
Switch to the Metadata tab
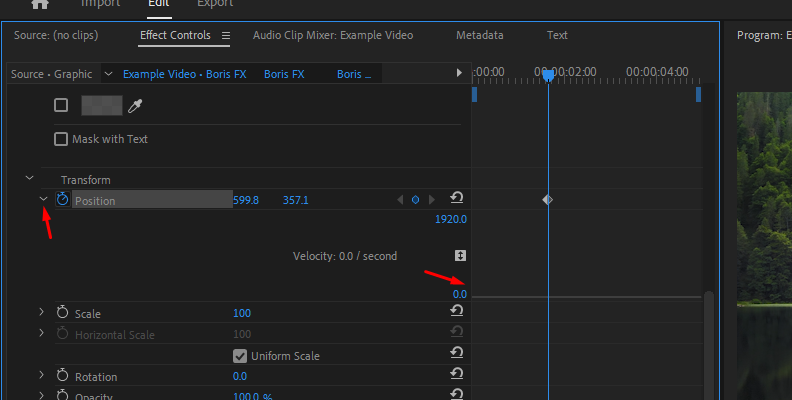pyautogui.click(x=479, y=35)
